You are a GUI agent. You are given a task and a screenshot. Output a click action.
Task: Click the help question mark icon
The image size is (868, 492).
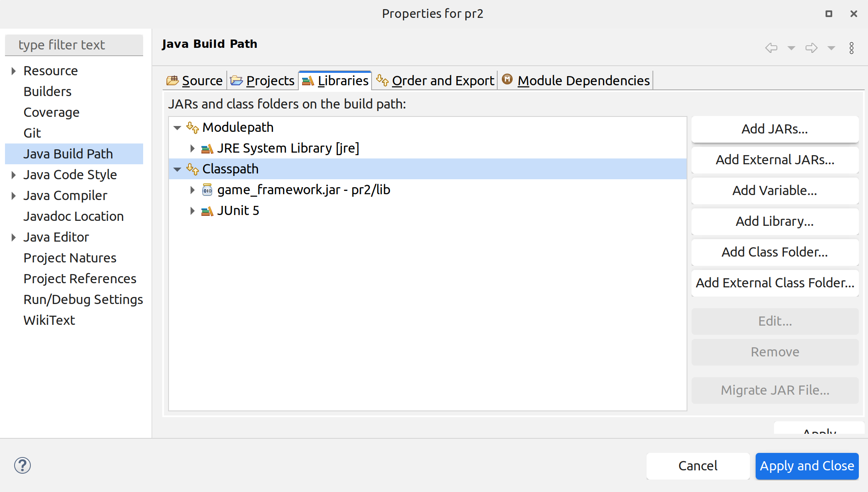tap(22, 465)
